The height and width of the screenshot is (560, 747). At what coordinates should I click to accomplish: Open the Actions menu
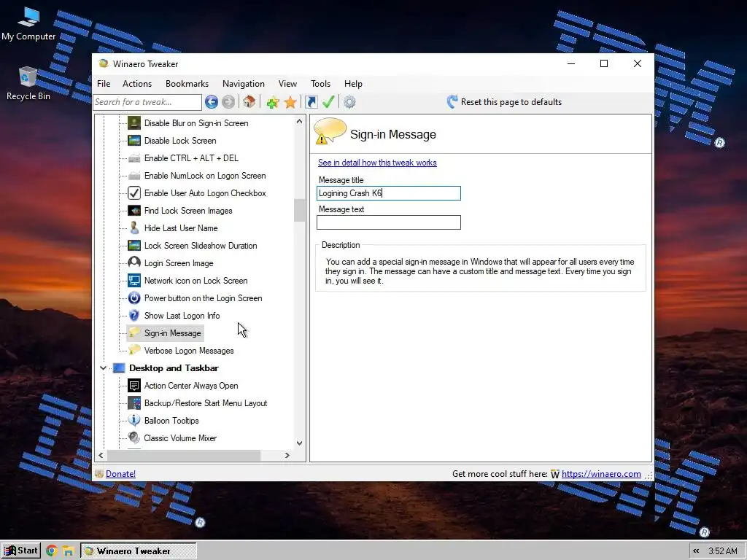point(137,84)
